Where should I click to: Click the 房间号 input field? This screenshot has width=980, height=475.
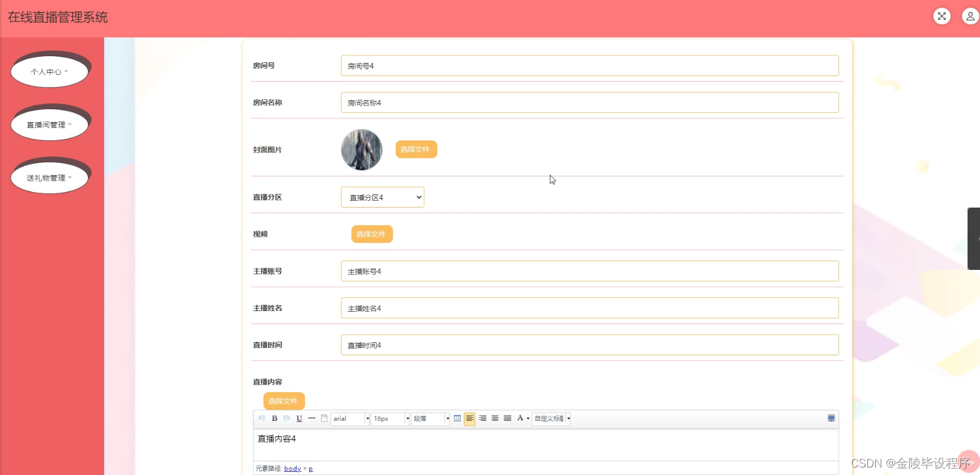(590, 65)
